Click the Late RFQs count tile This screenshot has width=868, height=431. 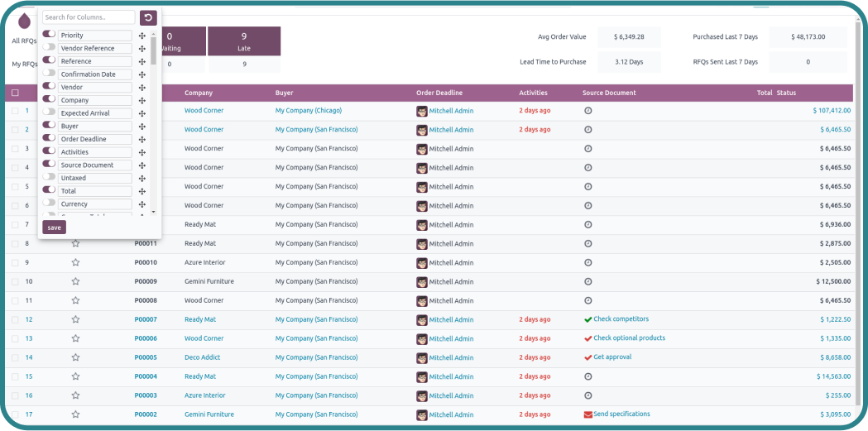click(243, 41)
